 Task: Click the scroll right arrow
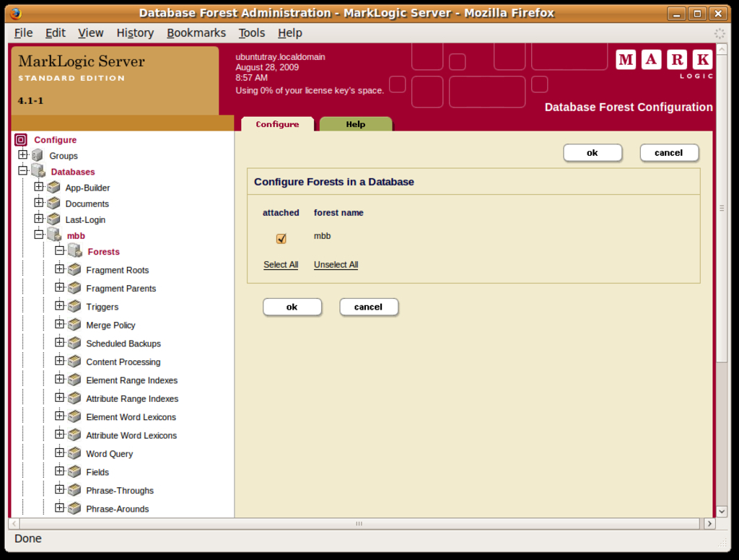tap(710, 523)
